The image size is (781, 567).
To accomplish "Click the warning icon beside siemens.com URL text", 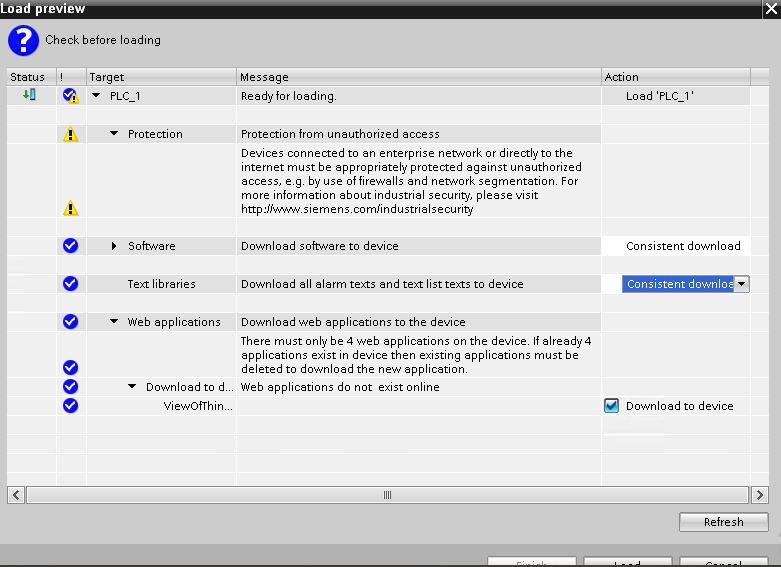I will (x=71, y=208).
